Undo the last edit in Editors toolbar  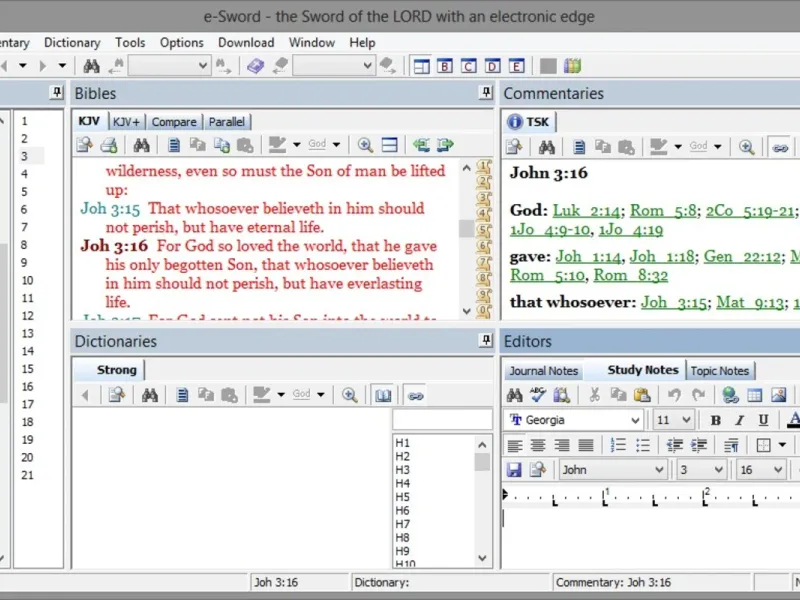(x=674, y=394)
